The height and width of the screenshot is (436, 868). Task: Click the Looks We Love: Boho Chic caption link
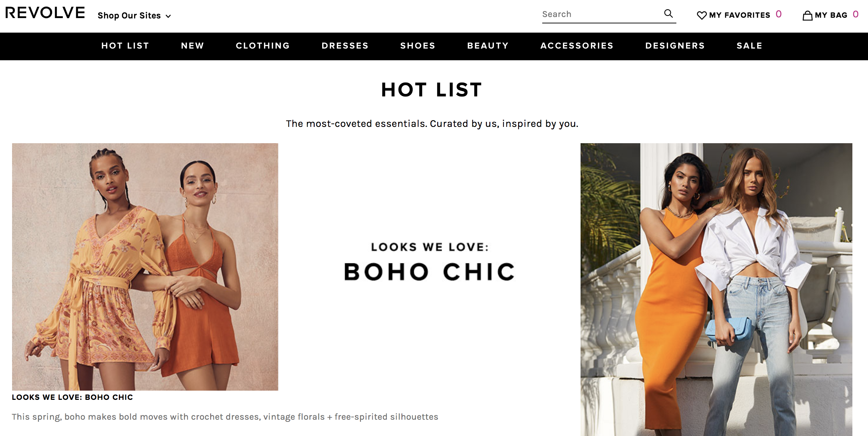(72, 397)
